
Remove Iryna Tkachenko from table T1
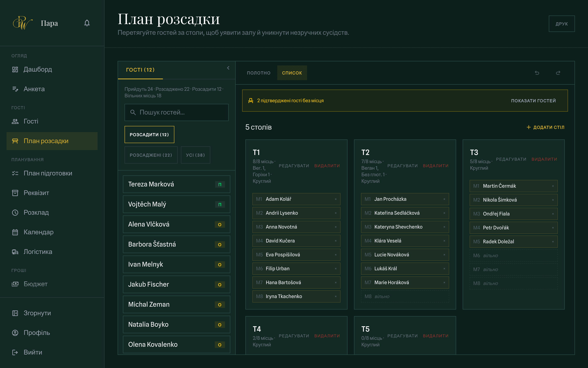[336, 296]
